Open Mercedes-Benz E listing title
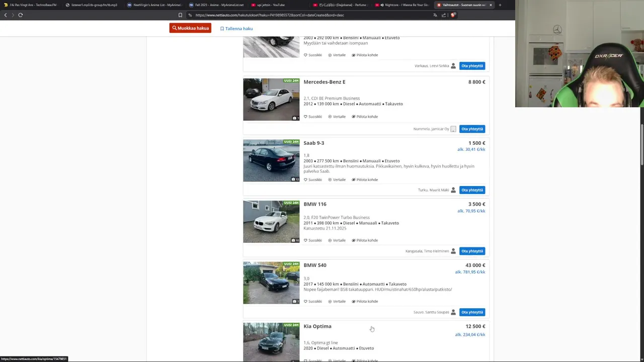Viewport: 644px width, 362px height. point(325,82)
